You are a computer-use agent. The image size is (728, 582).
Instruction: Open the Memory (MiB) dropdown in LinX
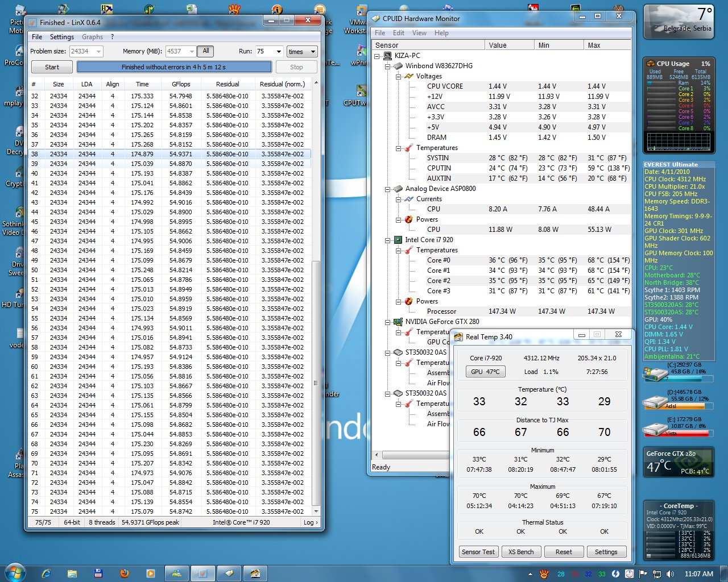tap(192, 51)
